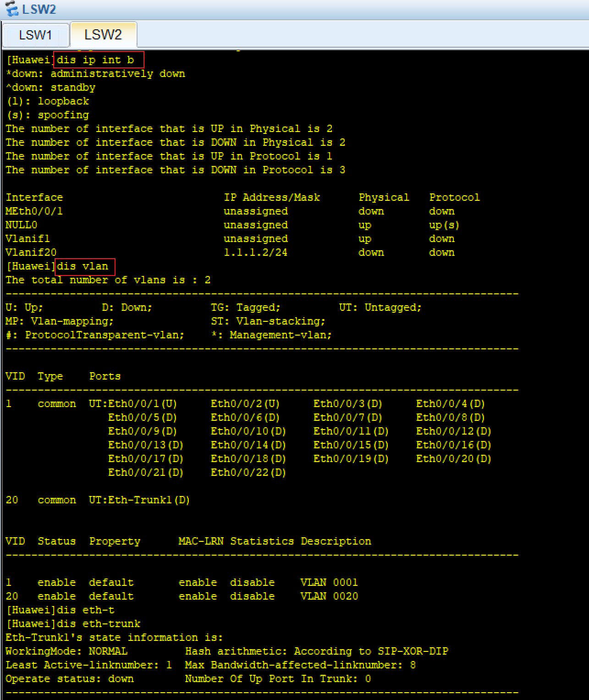Click the 'dis vlan' command text
The height and width of the screenshot is (700, 589).
click(x=83, y=266)
